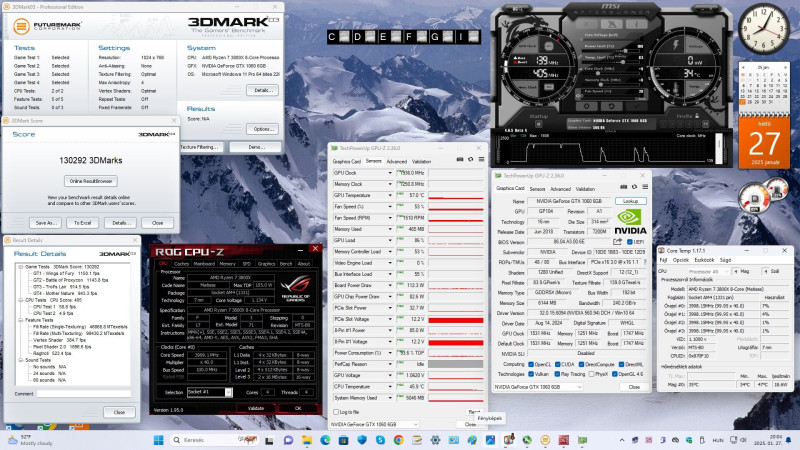Toggle the DirectCompute checkbox
Screen dimensions: 800x450
click(581, 364)
